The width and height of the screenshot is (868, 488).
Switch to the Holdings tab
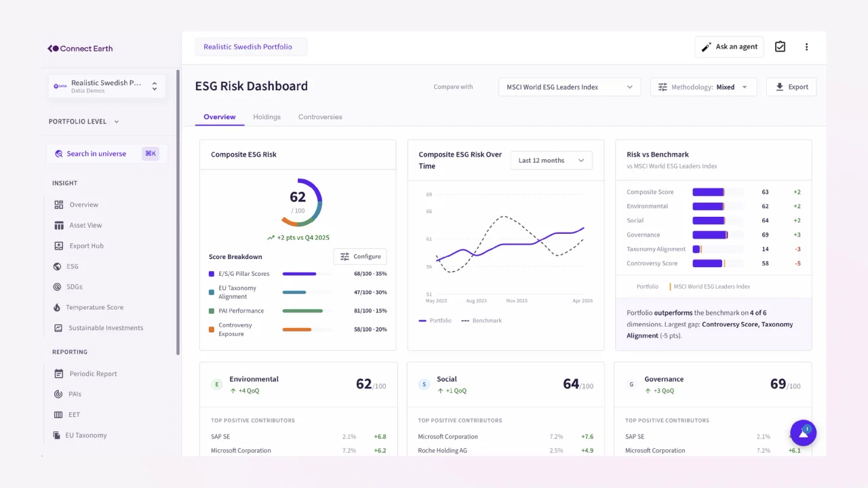click(x=267, y=117)
